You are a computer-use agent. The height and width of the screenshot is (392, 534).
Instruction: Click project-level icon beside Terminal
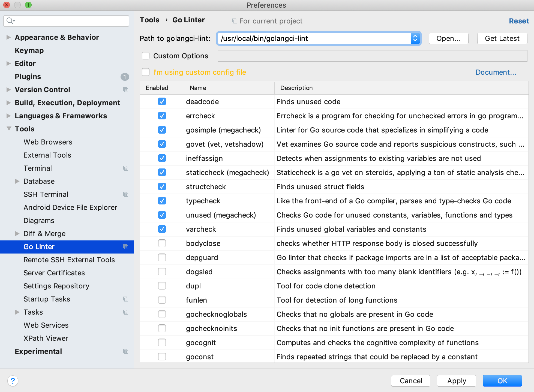(126, 168)
